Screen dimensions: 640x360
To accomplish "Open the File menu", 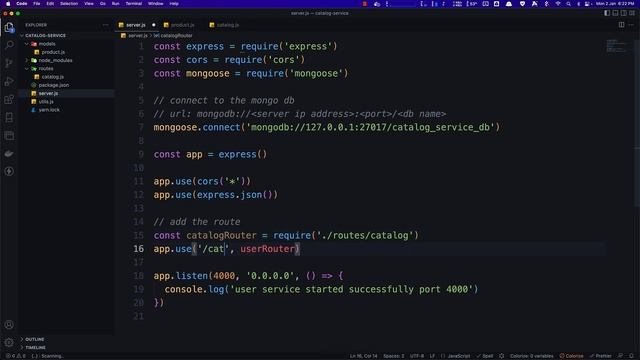I will pos(37,4).
